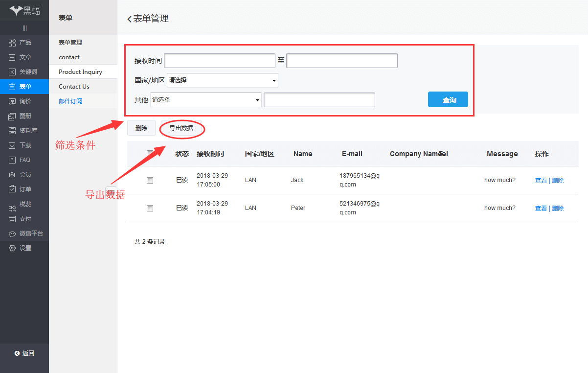
Task: Click 查看 on Peter's row
Action: 541,208
